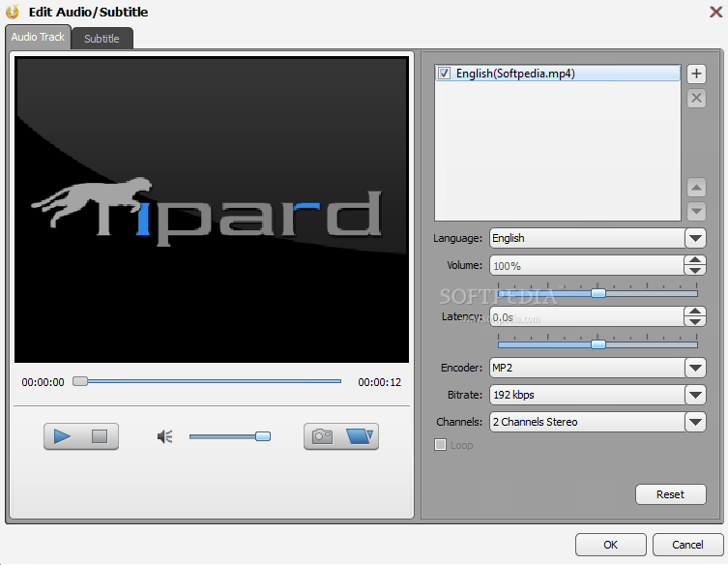Click the playback seek bar handle

(80, 381)
